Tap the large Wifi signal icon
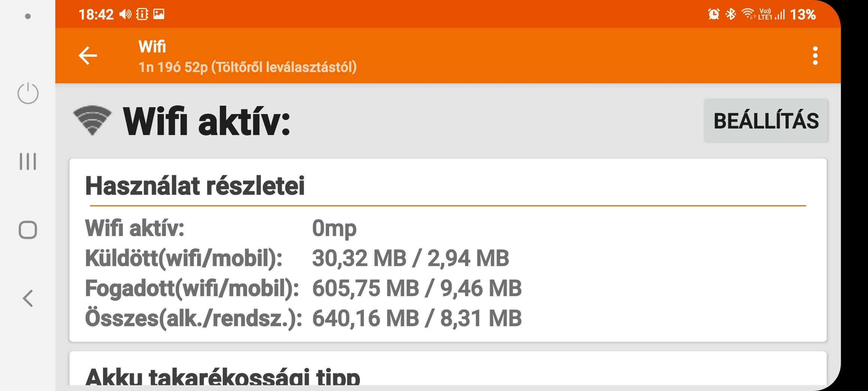The image size is (868, 391). coord(92,120)
